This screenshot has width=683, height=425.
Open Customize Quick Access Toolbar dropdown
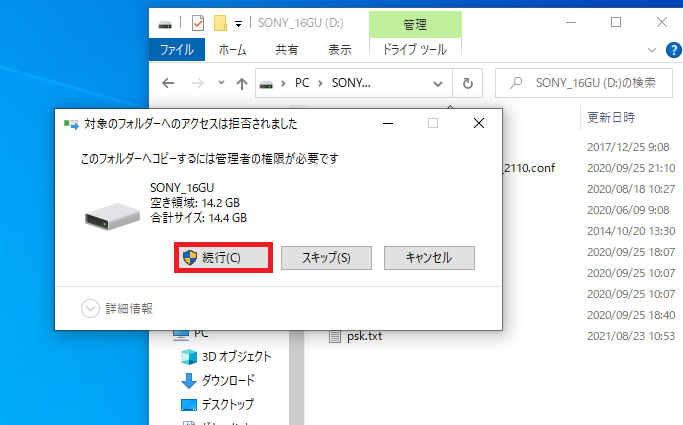[238, 24]
